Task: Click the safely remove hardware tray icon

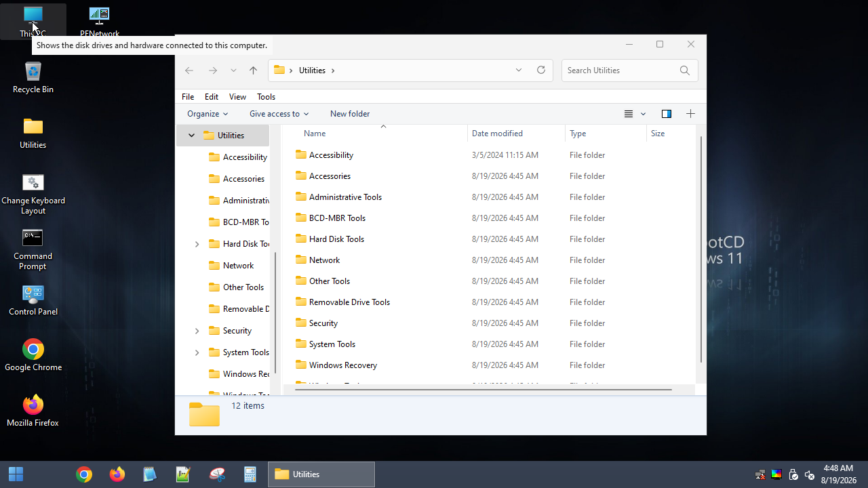Action: (x=793, y=474)
